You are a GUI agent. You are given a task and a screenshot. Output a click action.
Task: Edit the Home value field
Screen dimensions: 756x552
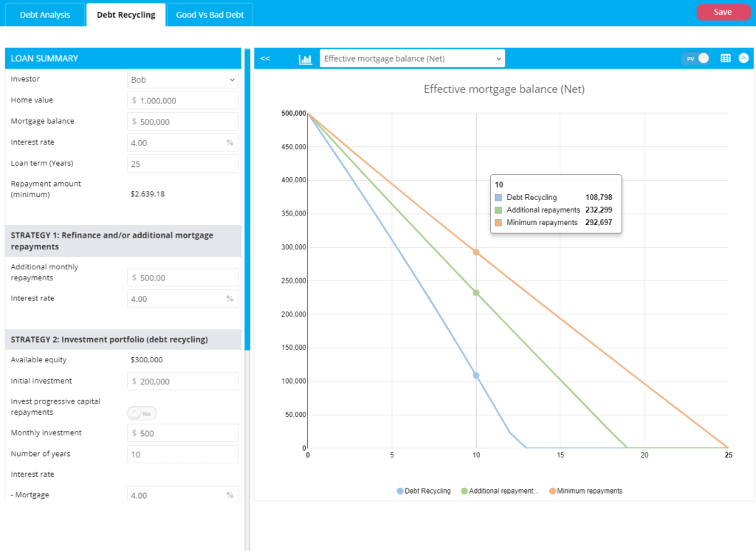182,100
